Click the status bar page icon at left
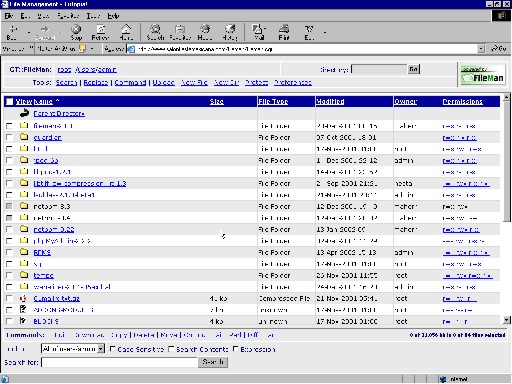This screenshot has height=384, width=512. pos(5,379)
